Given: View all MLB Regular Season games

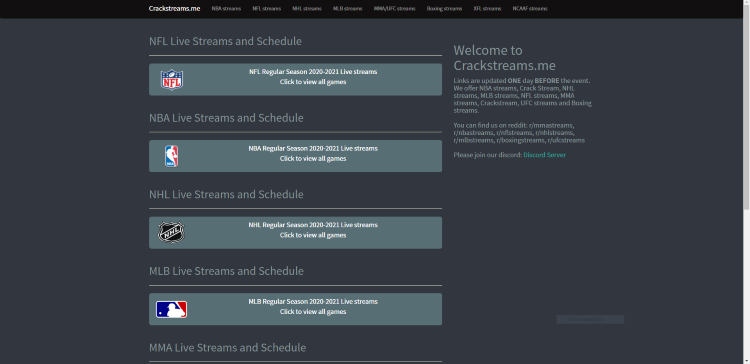Looking at the screenshot, I should (295, 309).
